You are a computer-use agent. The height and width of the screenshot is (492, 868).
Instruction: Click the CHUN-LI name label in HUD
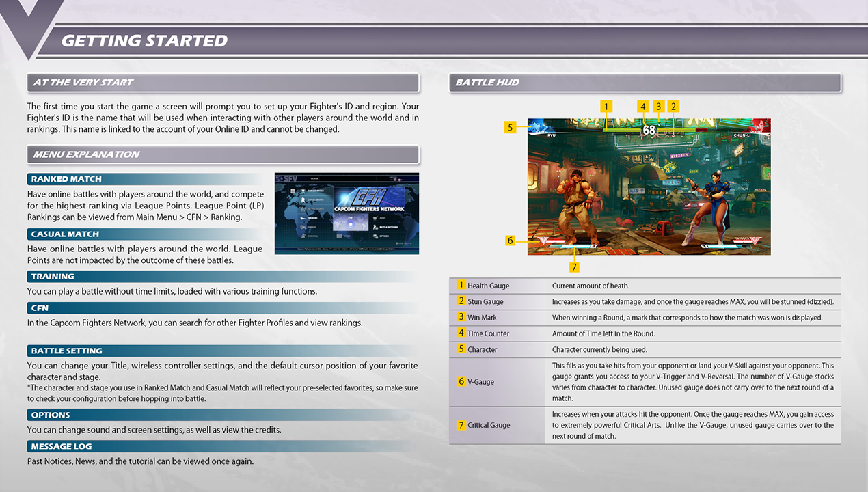(x=742, y=135)
